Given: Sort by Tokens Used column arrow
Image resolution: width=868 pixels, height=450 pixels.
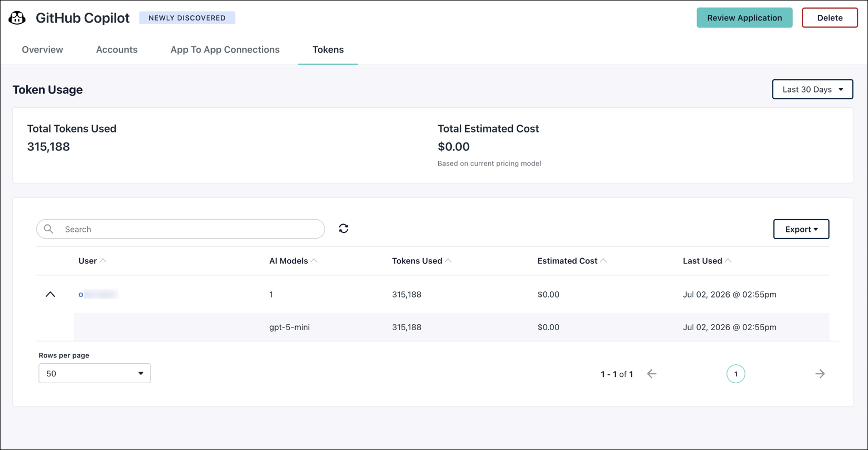Looking at the screenshot, I should [x=448, y=261].
